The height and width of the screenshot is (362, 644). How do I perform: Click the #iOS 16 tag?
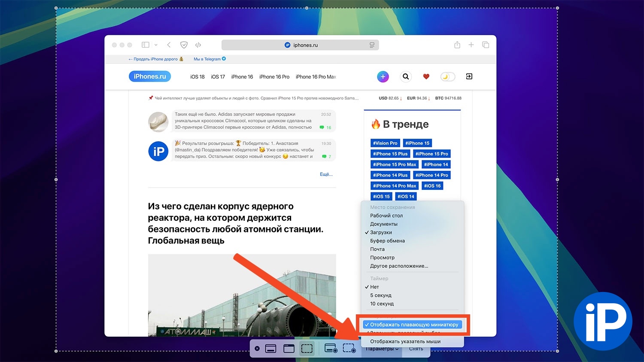[x=432, y=186]
